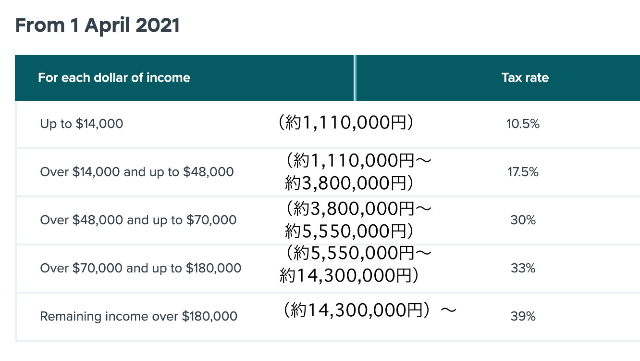The width and height of the screenshot is (640, 361).
Task: Click the 30% tax rate value
Action: pyautogui.click(x=523, y=220)
